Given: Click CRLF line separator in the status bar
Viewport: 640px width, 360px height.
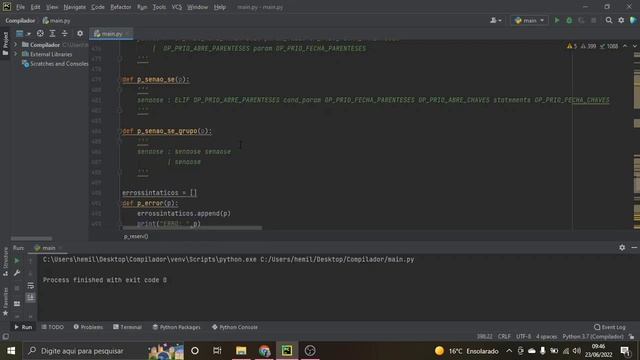Looking at the screenshot, I should click(504, 337).
